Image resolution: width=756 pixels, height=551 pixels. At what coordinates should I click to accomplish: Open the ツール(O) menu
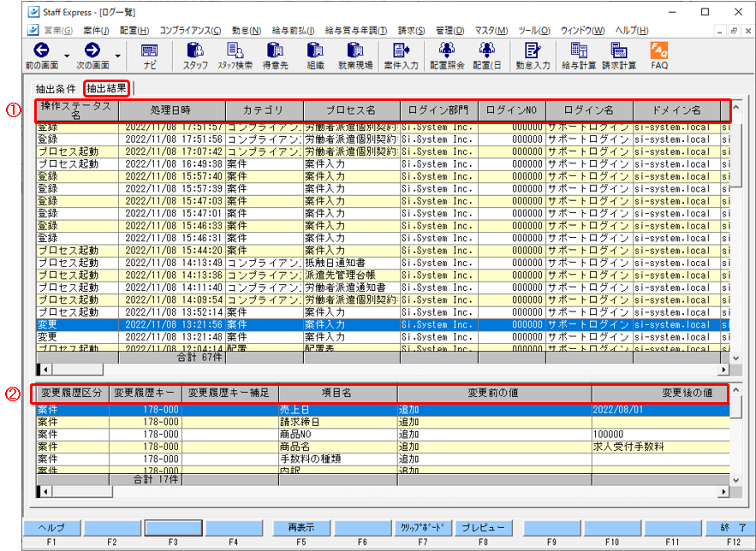click(x=534, y=30)
